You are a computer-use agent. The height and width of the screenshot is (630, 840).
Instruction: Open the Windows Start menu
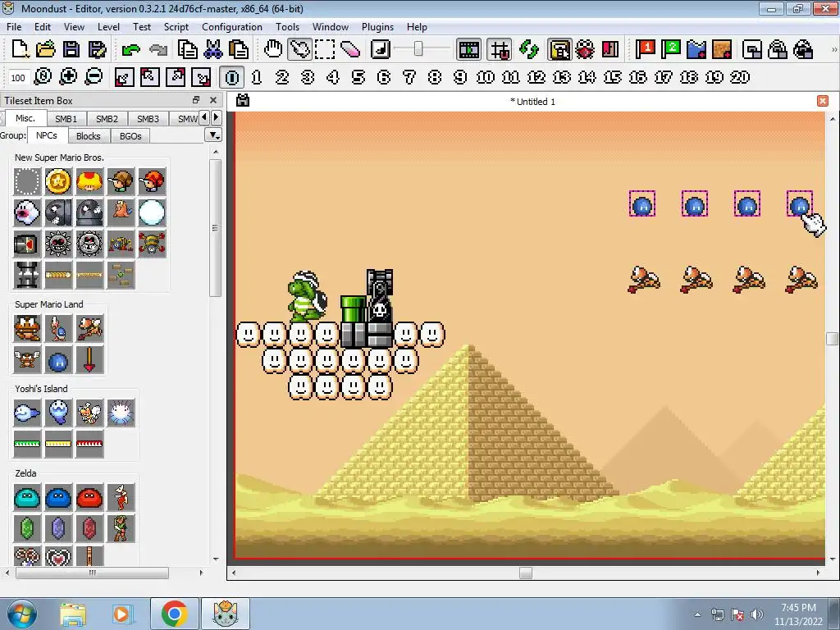(21, 614)
